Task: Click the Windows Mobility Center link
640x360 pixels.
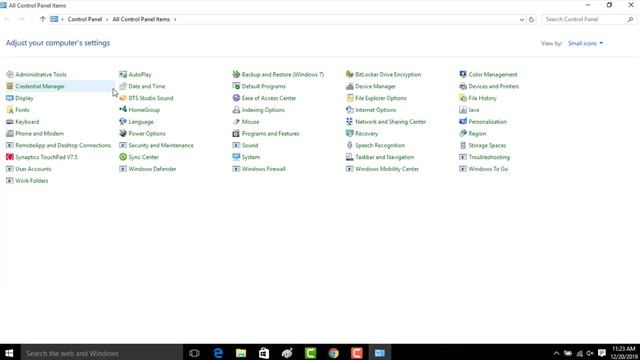Action: click(387, 169)
